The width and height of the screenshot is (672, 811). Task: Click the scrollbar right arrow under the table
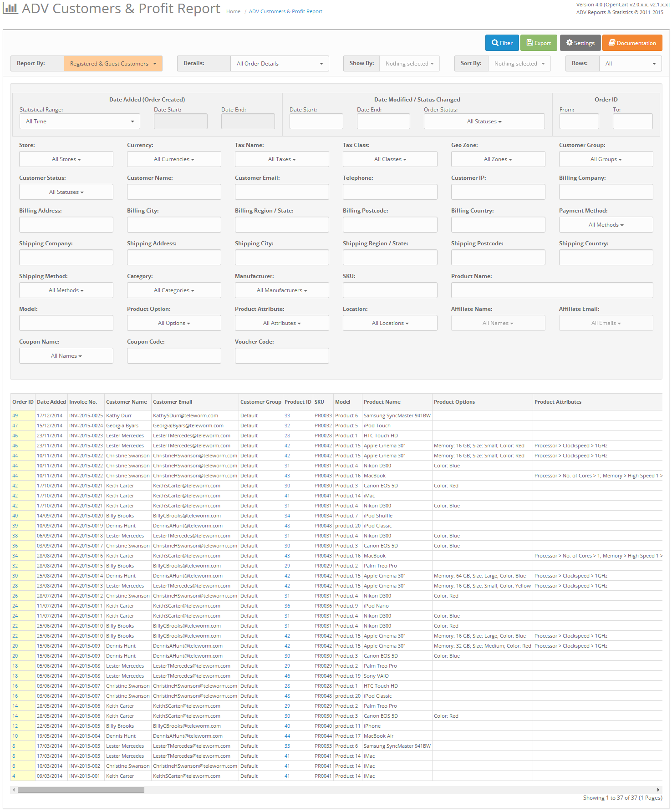point(658,790)
